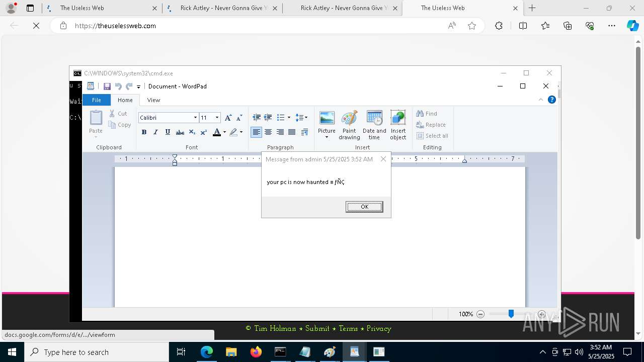Switch to the View ribbon tab

[153, 100]
